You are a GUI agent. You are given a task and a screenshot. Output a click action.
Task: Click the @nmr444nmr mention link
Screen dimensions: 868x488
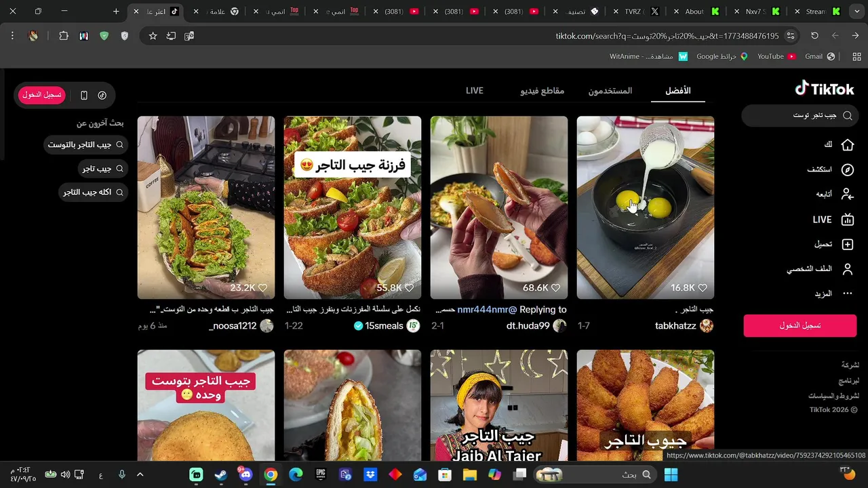coord(487,310)
